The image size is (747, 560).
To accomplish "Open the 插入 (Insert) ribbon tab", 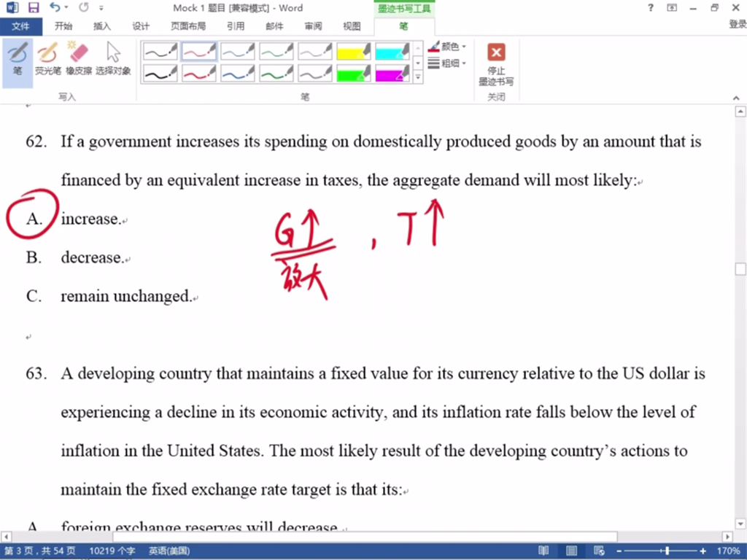I will (102, 26).
